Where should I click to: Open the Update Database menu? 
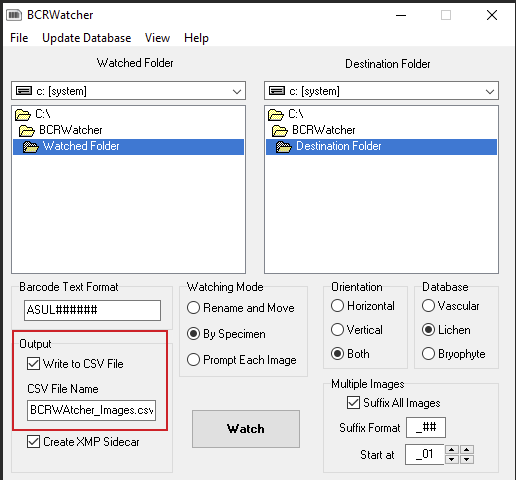(87, 38)
